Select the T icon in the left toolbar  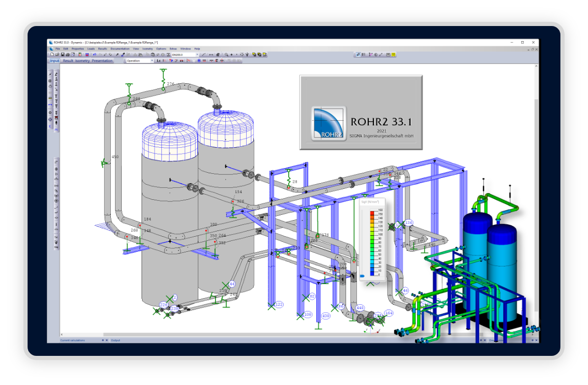pyautogui.click(x=56, y=96)
